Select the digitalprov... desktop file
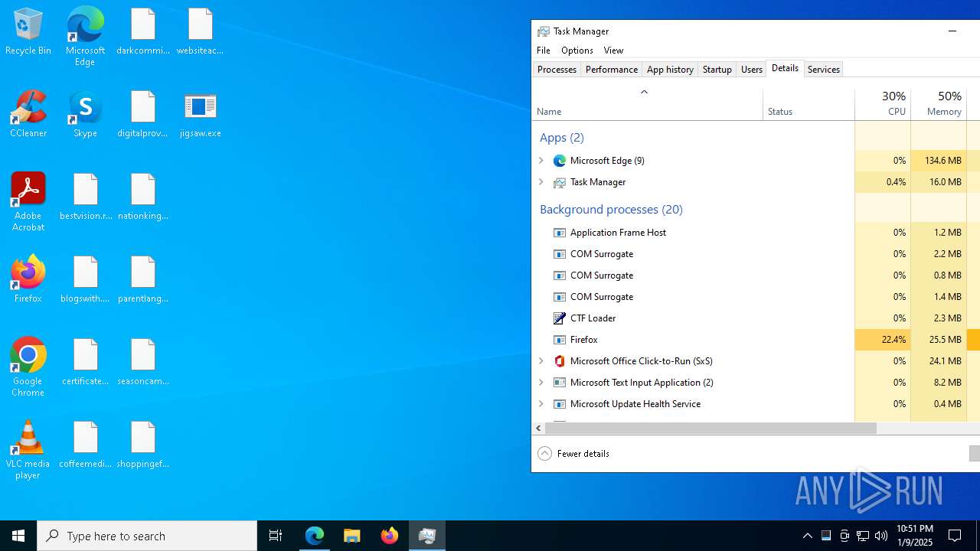The width and height of the screenshot is (980, 551). [143, 114]
